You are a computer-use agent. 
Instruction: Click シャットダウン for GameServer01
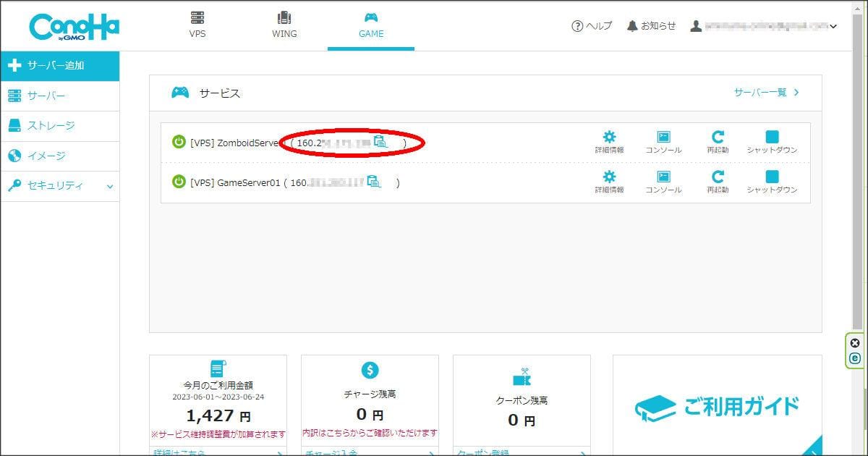click(x=772, y=182)
